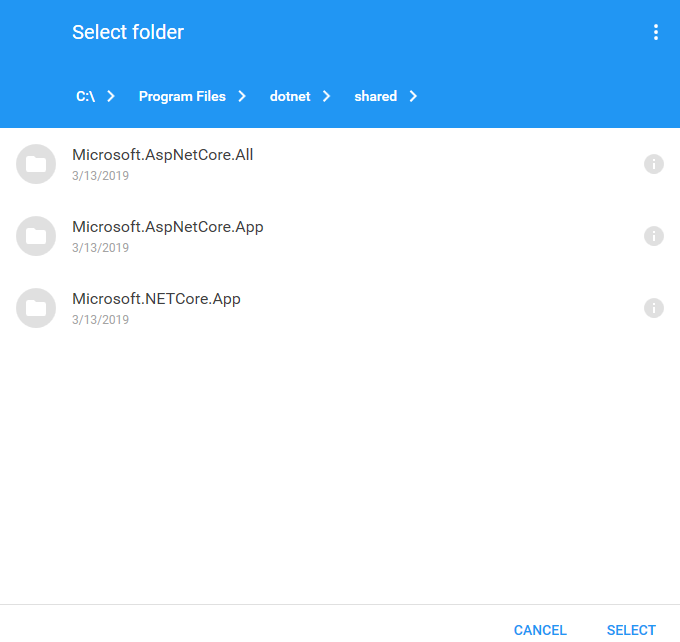Expand chevron after shared breadcrumb
The image size is (680, 642).
(413, 96)
